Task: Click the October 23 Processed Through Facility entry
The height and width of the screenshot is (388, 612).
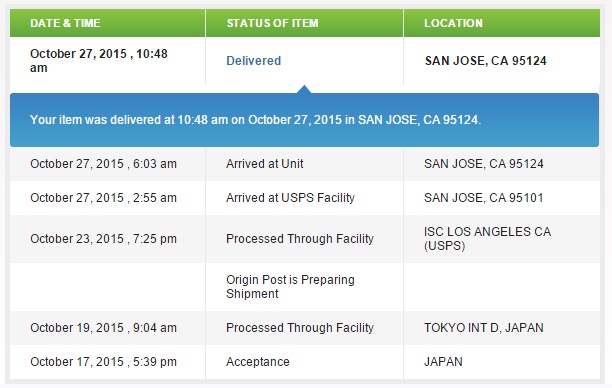Action: tap(300, 238)
